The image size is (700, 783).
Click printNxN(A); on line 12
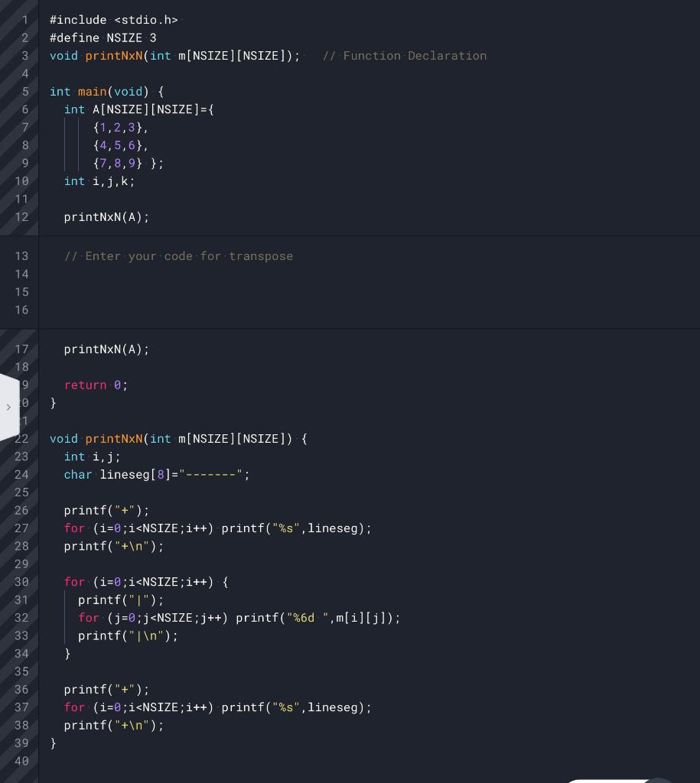106,218
